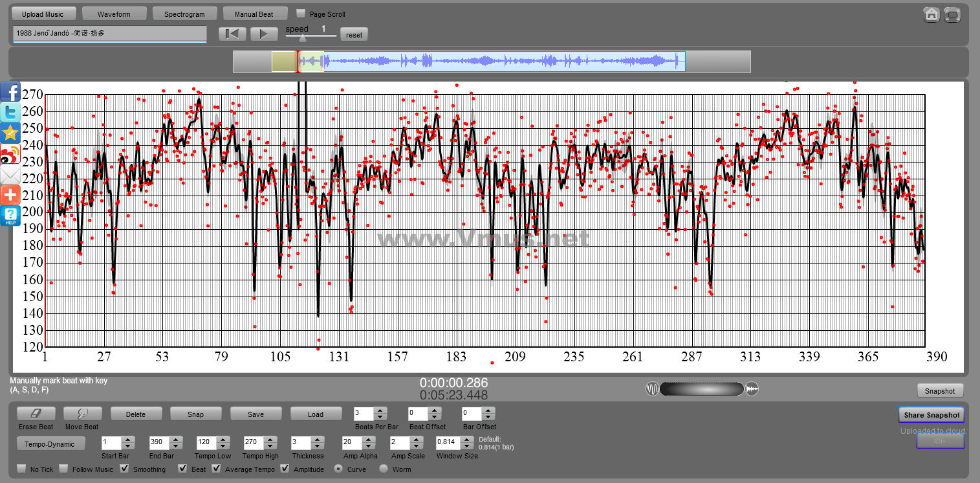This screenshot has height=483, width=980.
Task: Rewind to start with skip-back button
Action: pyautogui.click(x=232, y=34)
